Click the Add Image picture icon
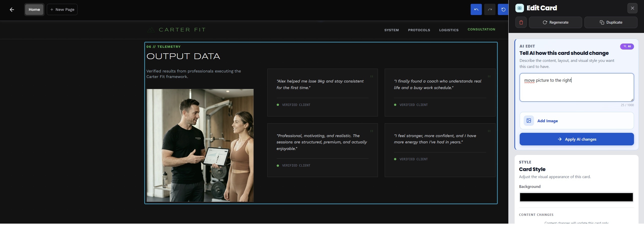This screenshot has width=644, height=245. pyautogui.click(x=529, y=121)
